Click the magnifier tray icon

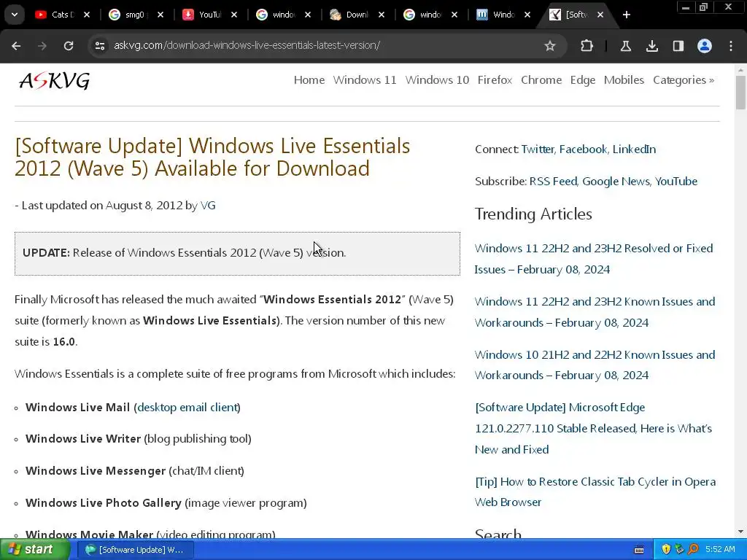[x=693, y=550]
